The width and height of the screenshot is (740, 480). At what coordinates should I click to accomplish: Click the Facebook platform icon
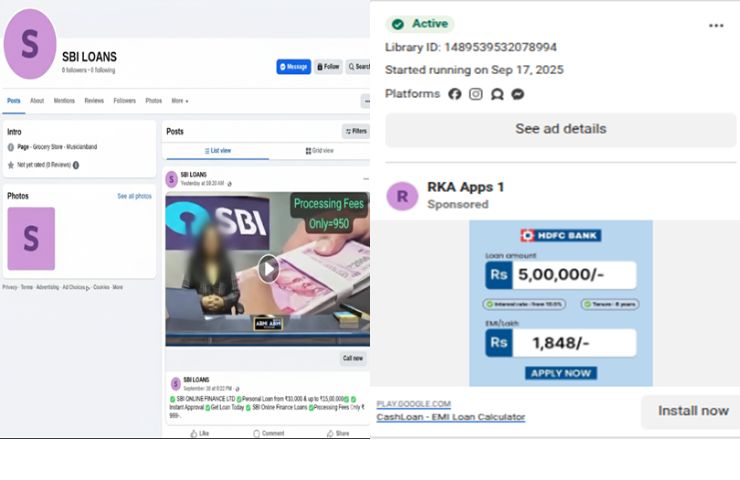[x=455, y=94]
